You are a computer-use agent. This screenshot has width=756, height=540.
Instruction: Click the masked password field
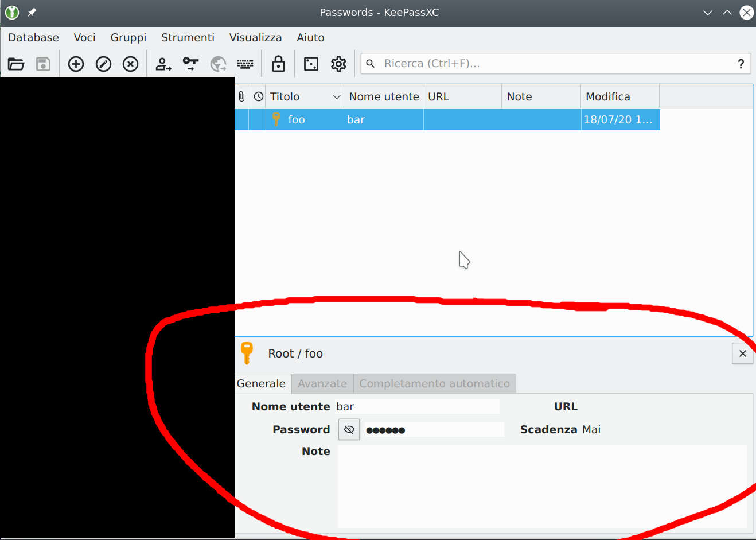434,430
